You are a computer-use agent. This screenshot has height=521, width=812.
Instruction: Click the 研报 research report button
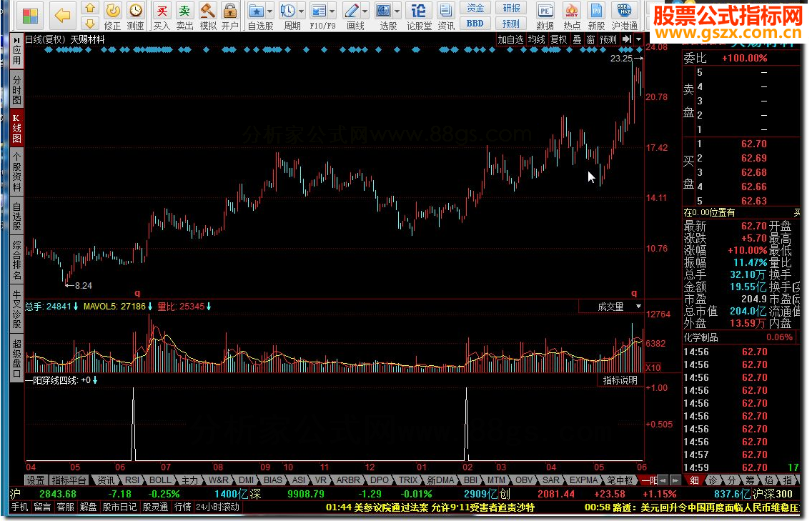[511, 8]
